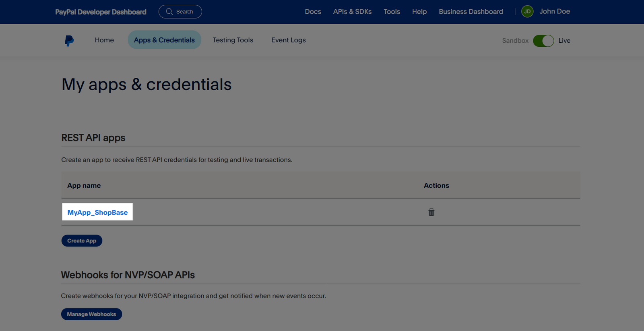Viewport: 644px width, 331px height.
Task: Select the Apps & Credentials tab
Action: point(164,40)
